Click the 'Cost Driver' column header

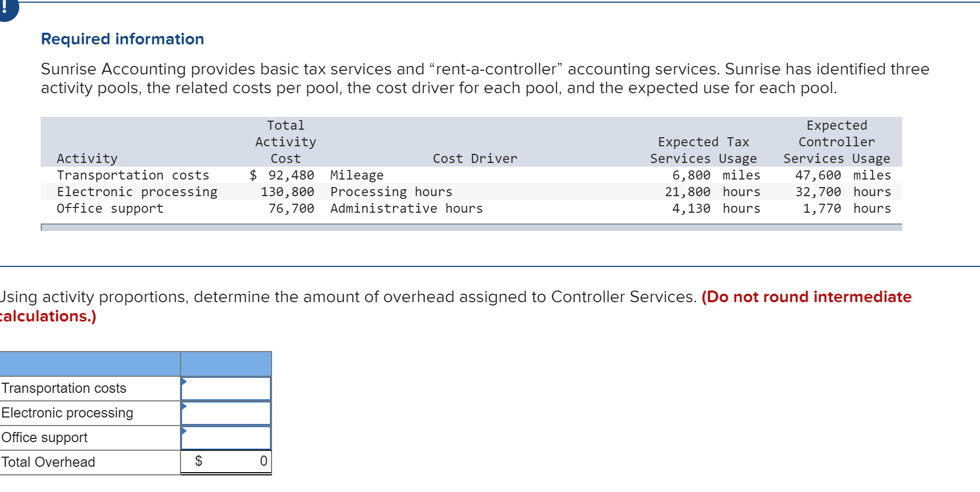pyautogui.click(x=475, y=159)
